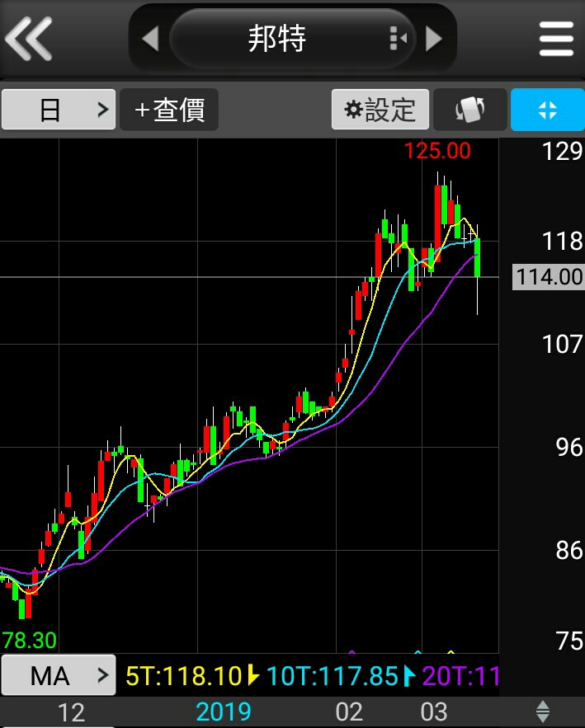Tap the 86 price axis label
The height and width of the screenshot is (728, 585).
[568, 550]
